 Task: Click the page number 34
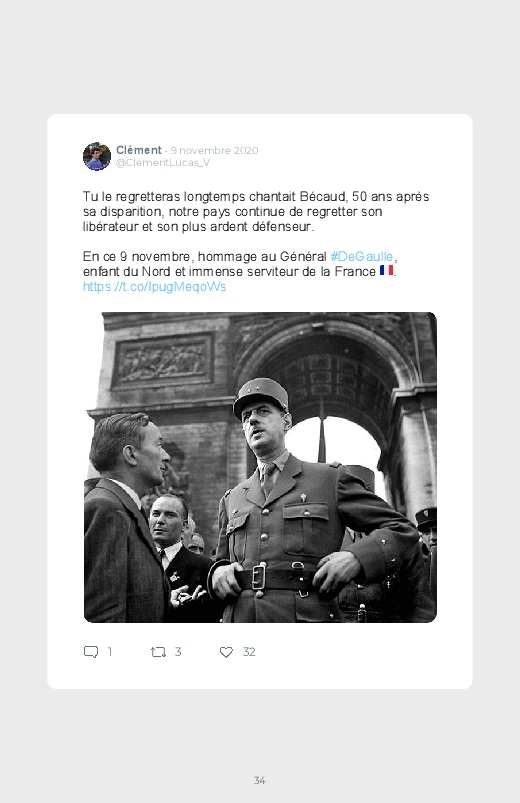(260, 780)
